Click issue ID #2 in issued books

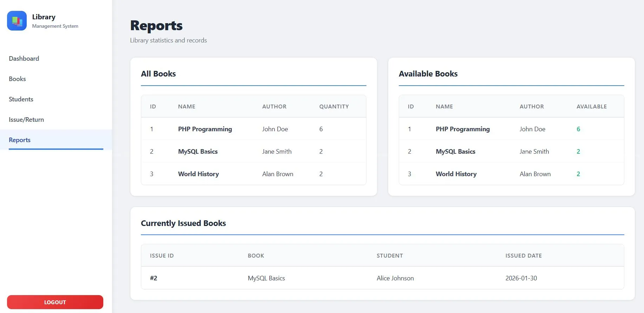[154, 278]
